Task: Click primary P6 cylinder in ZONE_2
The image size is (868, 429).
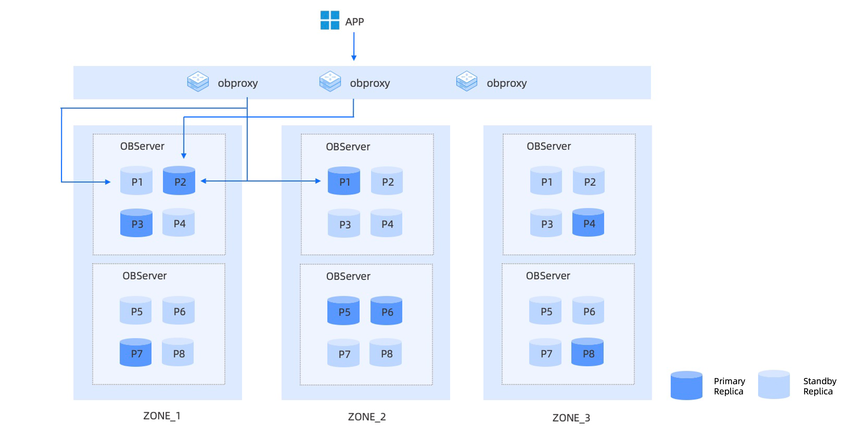Action: click(387, 311)
